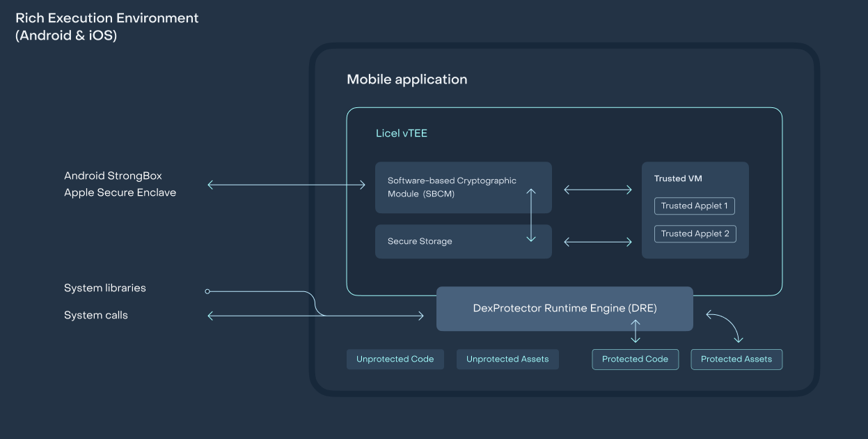The height and width of the screenshot is (439, 868).
Task: Click the Secure Storage box
Action: tap(445, 242)
